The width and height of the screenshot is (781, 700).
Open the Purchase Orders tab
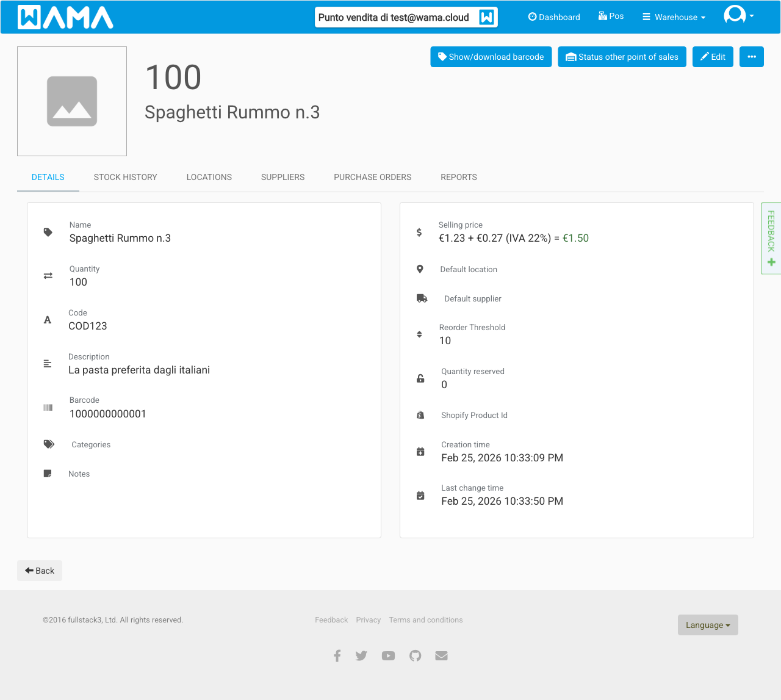[x=372, y=177]
